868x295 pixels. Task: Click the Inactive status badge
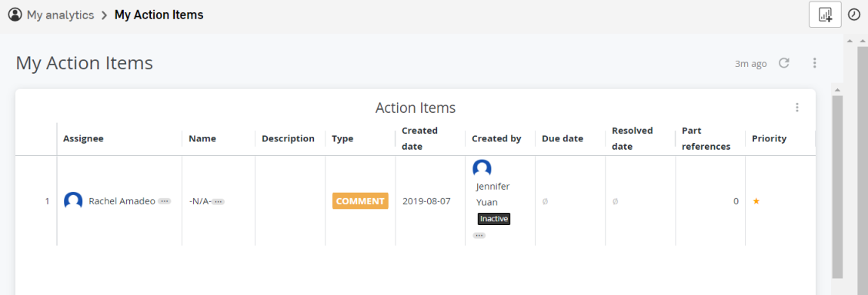coord(494,219)
